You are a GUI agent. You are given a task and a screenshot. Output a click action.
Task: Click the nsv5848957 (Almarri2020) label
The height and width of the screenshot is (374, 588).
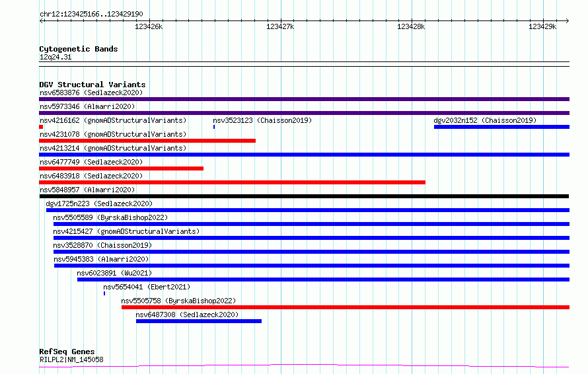(x=87, y=190)
